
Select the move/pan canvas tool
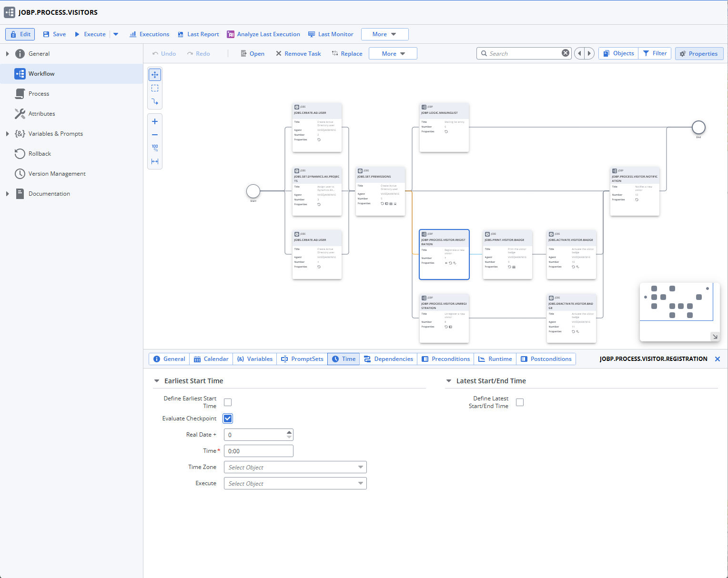(x=155, y=75)
